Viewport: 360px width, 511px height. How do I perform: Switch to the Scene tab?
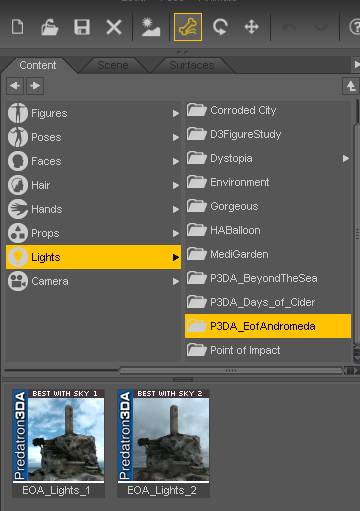(x=113, y=66)
